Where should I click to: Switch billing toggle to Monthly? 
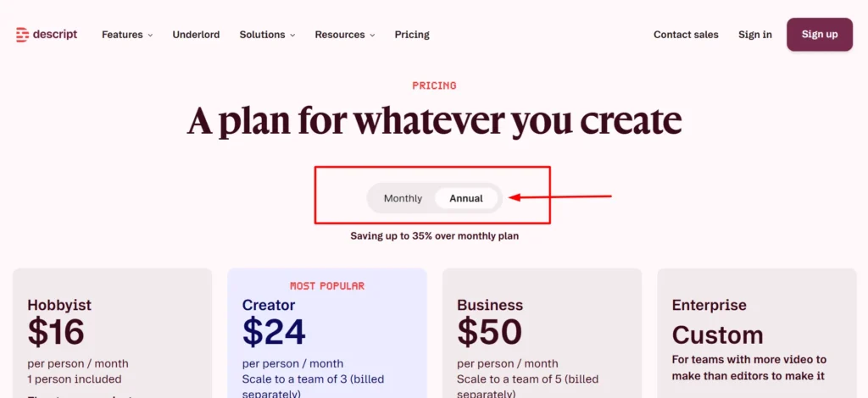403,198
